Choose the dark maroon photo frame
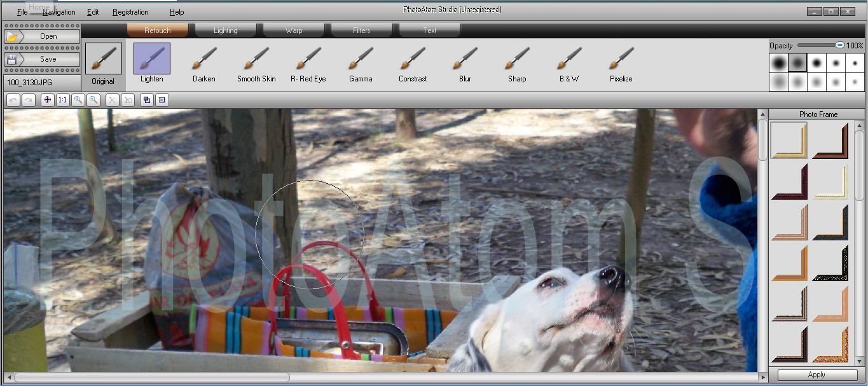This screenshot has height=386, width=868. [789, 181]
